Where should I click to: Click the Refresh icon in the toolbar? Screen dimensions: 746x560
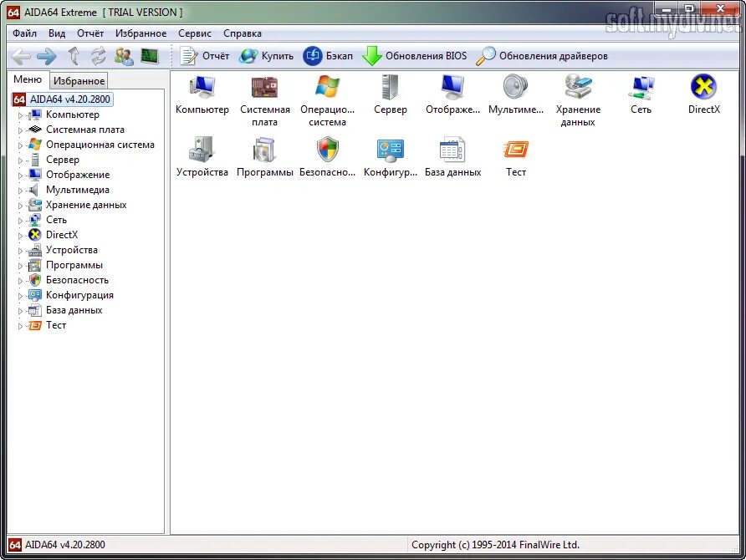click(99, 57)
